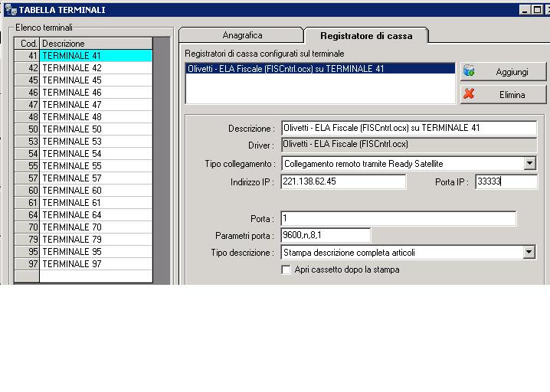Click the Aggiungi add-register icon
Image resolution: width=550 pixels, height=392 pixels.
coord(469,71)
